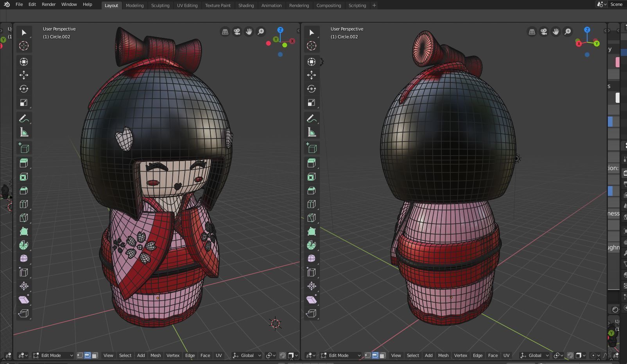Toggle orthographic/perspective grid icon in left viewport

[x=225, y=32]
